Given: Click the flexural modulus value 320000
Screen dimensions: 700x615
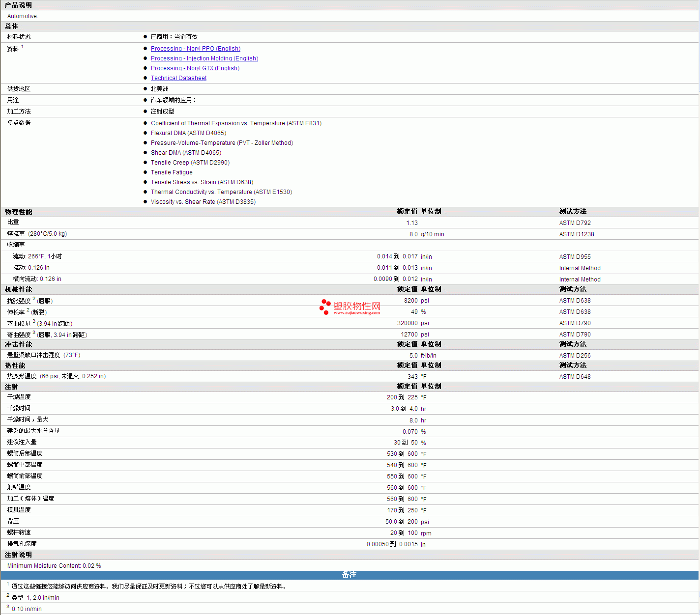Looking at the screenshot, I should (408, 323).
